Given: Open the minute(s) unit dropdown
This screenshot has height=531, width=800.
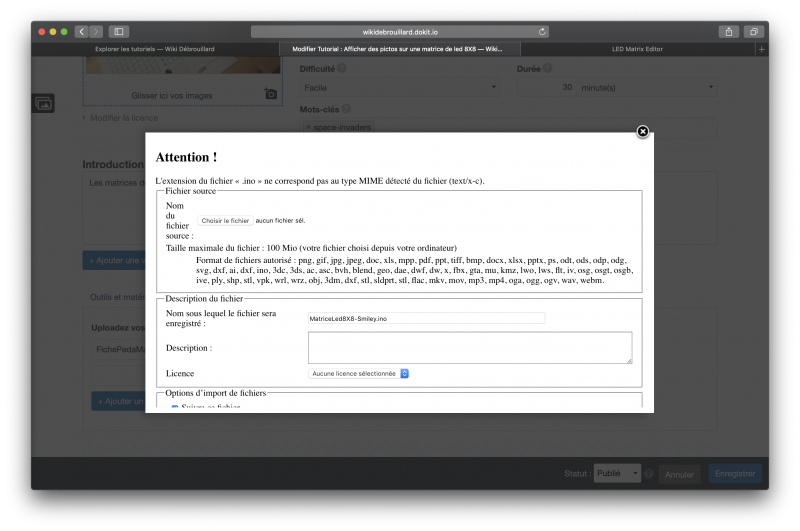Looking at the screenshot, I should tap(646, 88).
